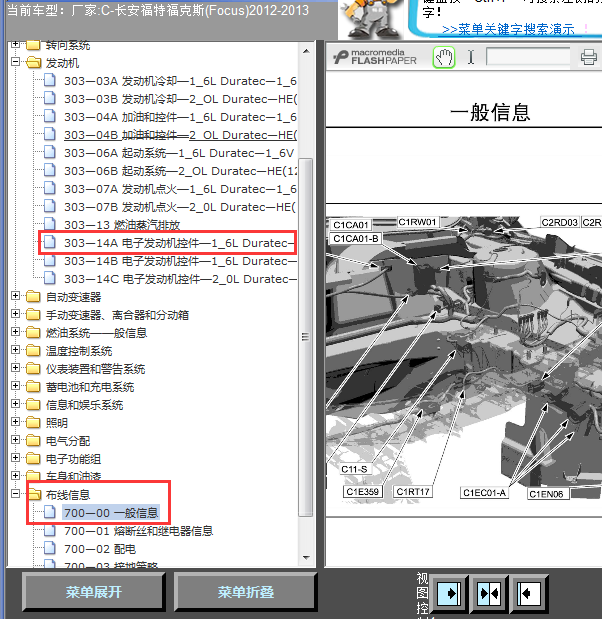Click connector label C1EN06 in diagram

pos(548,494)
